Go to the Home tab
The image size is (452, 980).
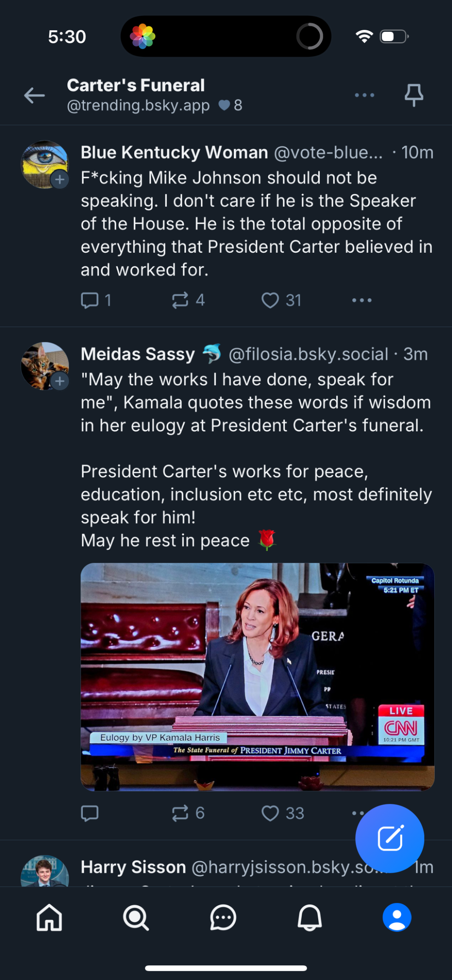[x=49, y=918]
